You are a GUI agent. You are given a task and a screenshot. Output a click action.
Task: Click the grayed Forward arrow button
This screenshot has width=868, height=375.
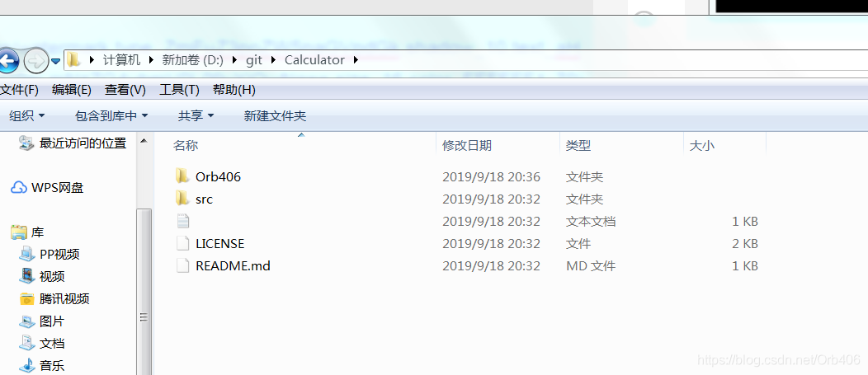[x=36, y=60]
